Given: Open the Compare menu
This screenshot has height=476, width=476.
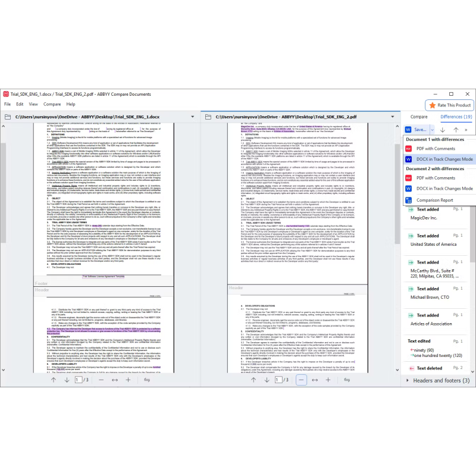Looking at the screenshot, I should click(x=52, y=104).
